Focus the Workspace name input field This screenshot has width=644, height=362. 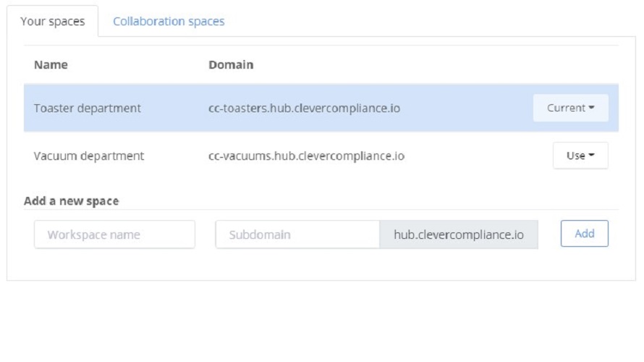pos(114,235)
